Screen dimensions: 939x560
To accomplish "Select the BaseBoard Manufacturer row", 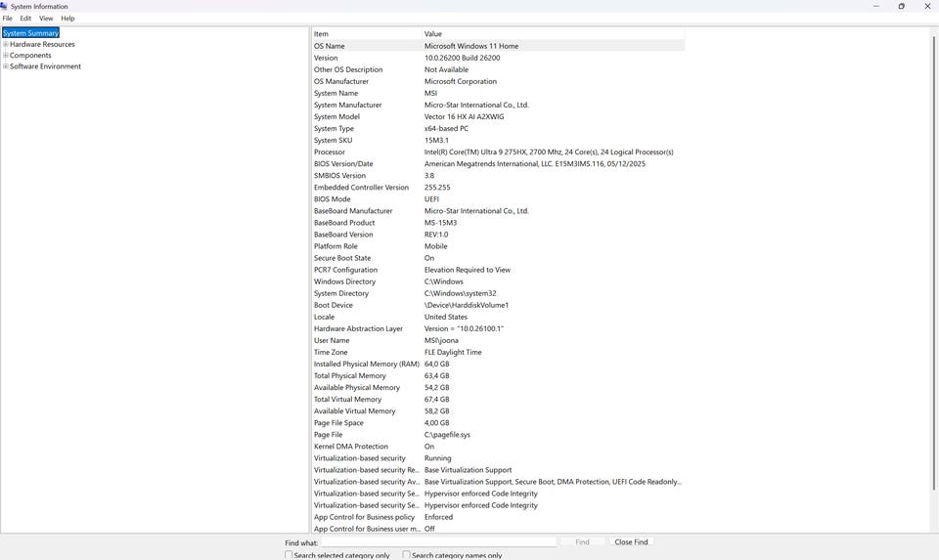I will pyautogui.click(x=498, y=210).
